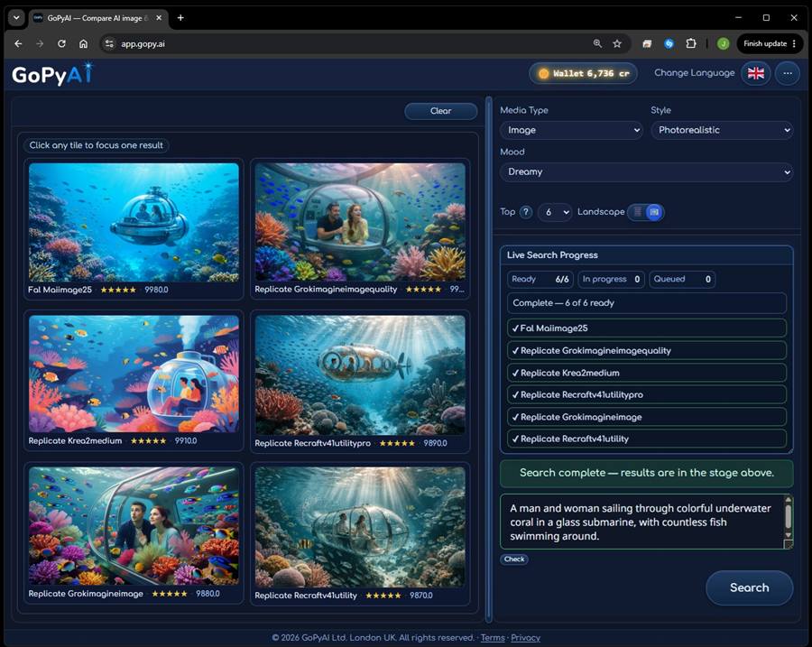Open the Mood Dreamy dropdown
The height and width of the screenshot is (647, 812).
(646, 172)
